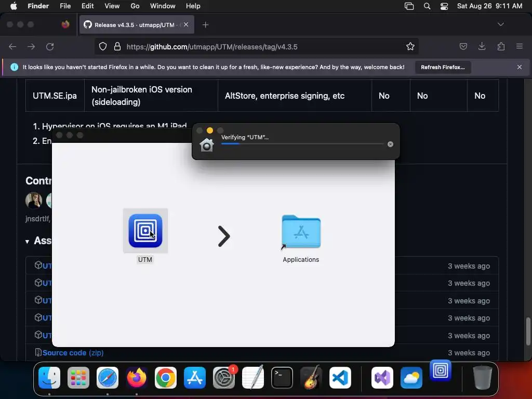Open Control Center in menu bar
Viewport: 532px width, 399px height.
[x=444, y=6]
